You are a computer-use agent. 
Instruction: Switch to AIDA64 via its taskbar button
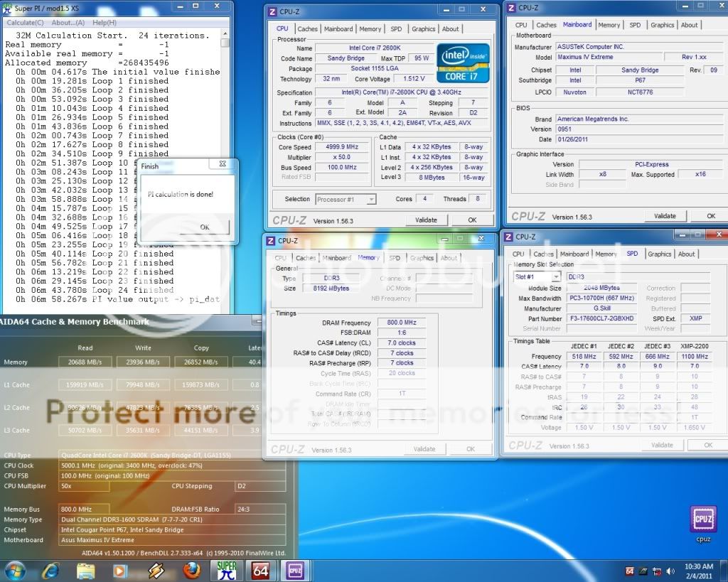coord(260,571)
